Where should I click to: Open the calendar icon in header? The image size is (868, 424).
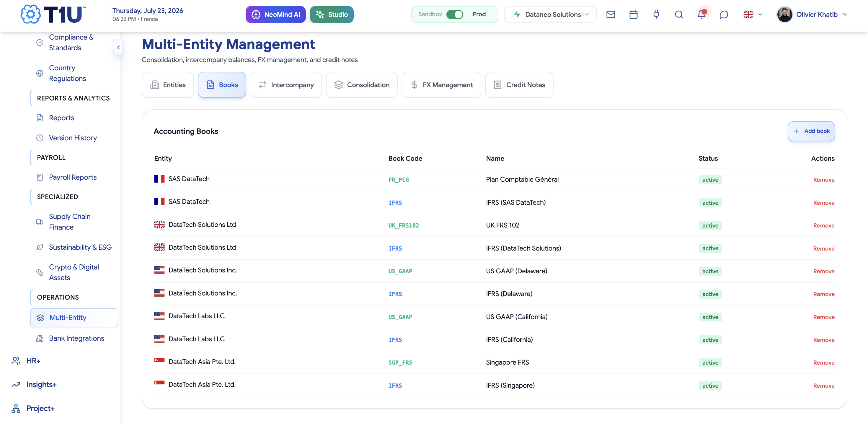[633, 14]
